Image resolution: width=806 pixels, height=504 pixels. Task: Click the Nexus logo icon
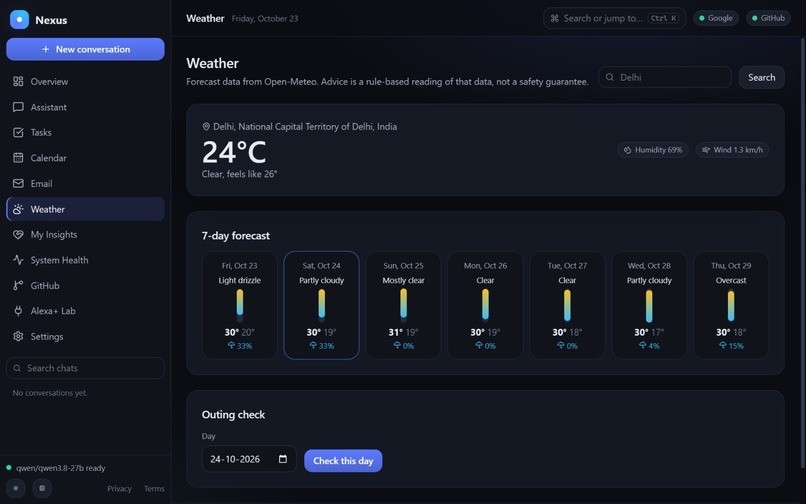pyautogui.click(x=19, y=20)
